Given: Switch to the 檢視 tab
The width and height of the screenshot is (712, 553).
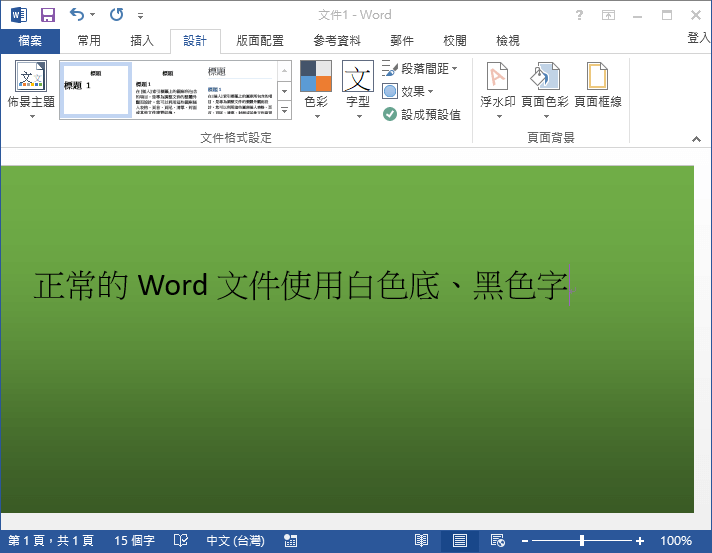Looking at the screenshot, I should click(x=508, y=41).
